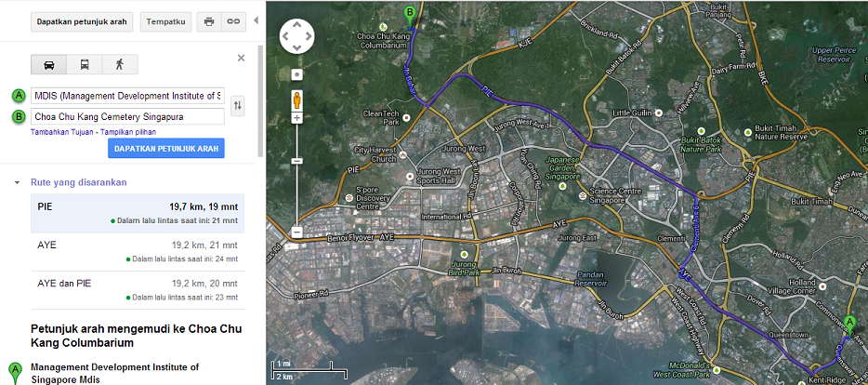Close the directions panel with X
The height and width of the screenshot is (385, 868).
click(241, 58)
